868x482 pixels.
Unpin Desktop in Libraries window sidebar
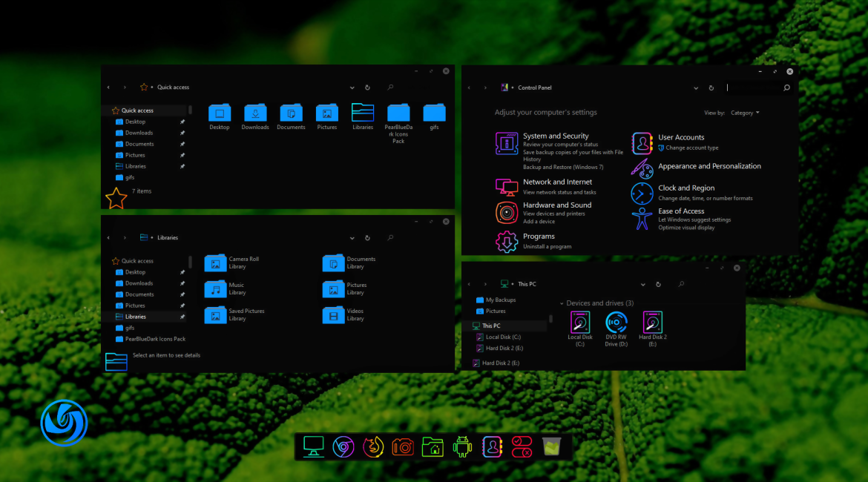[x=183, y=272]
